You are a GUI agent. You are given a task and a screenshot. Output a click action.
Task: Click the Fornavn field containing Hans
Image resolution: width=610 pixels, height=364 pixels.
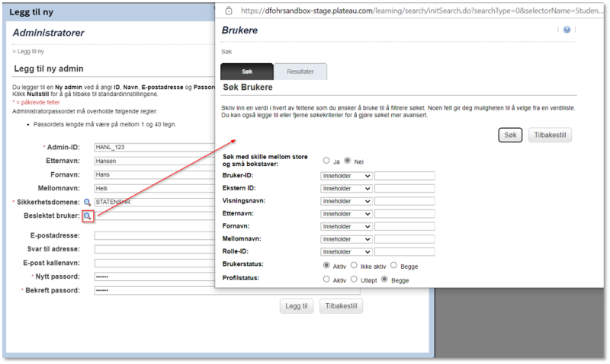(155, 175)
